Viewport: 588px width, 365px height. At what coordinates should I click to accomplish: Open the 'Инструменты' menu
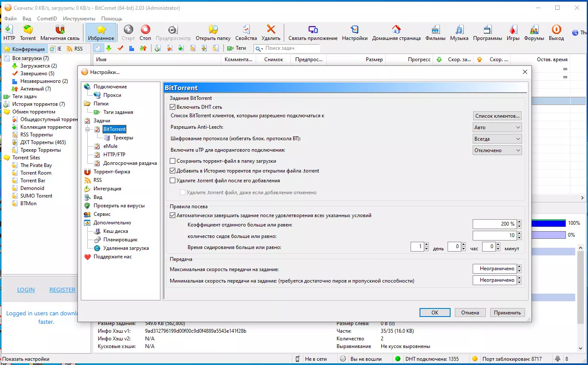coord(79,19)
